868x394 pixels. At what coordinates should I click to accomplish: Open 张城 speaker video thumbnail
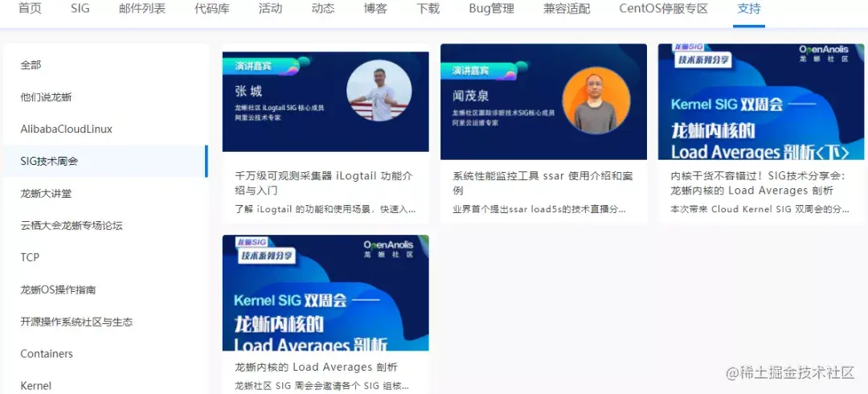(x=325, y=101)
